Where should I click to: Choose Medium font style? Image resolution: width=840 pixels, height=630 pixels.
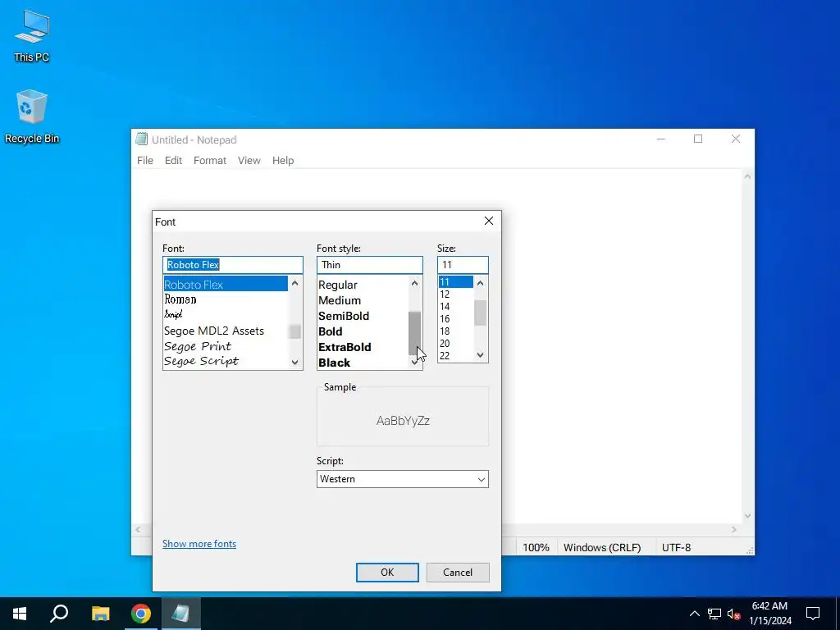363,300
